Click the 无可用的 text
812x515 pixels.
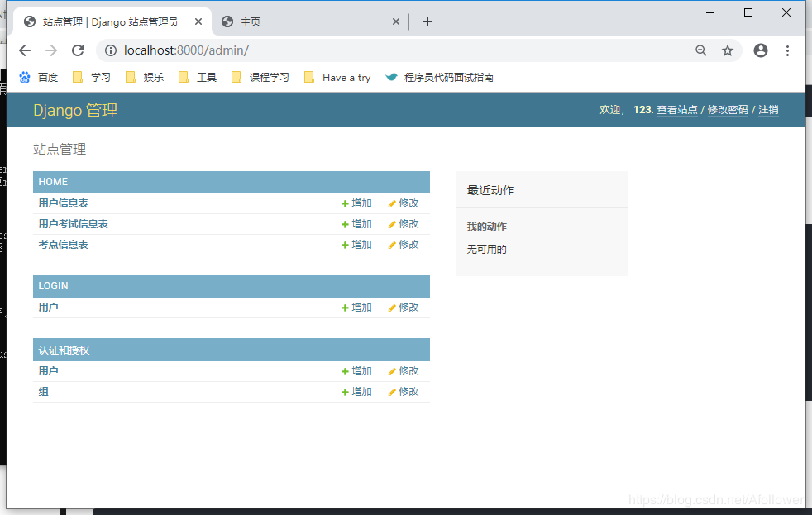[x=487, y=250]
